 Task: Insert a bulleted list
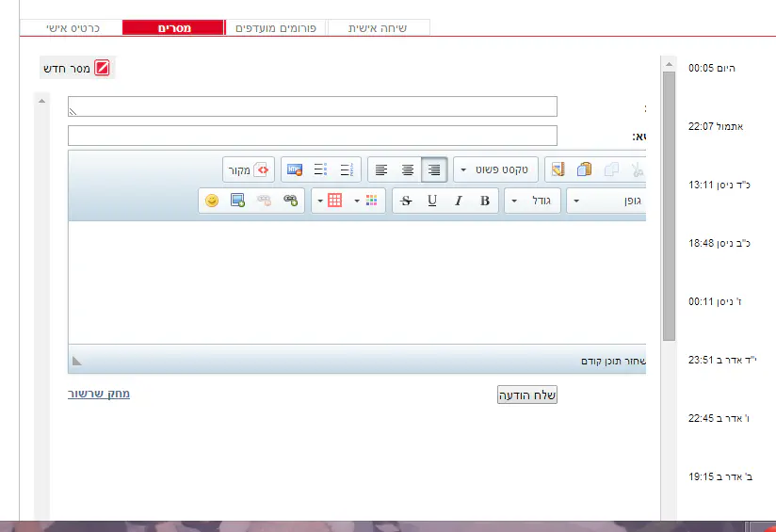pos(321,170)
